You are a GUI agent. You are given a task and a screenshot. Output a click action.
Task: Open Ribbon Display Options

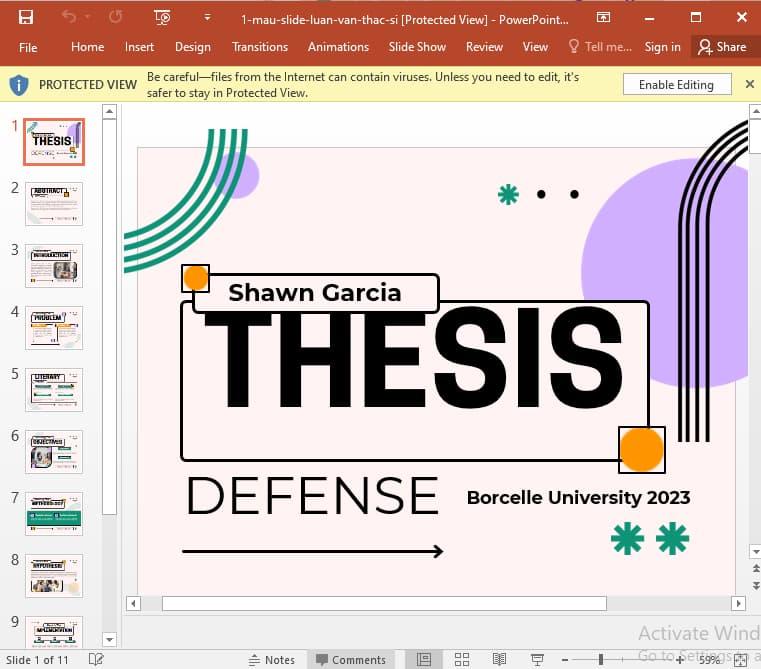tap(603, 17)
